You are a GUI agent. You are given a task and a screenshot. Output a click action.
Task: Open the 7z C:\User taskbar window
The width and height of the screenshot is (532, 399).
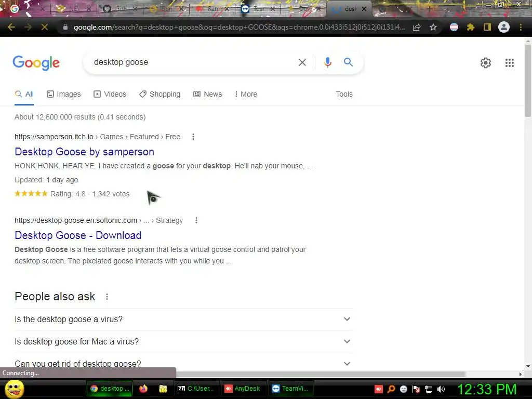pyautogui.click(x=197, y=389)
